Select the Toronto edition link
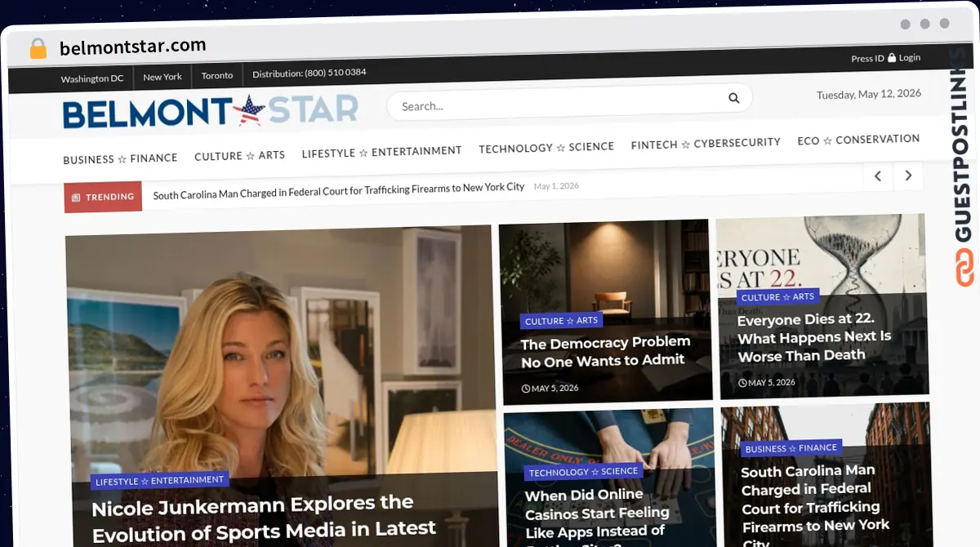This screenshot has width=980, height=547. 217,75
